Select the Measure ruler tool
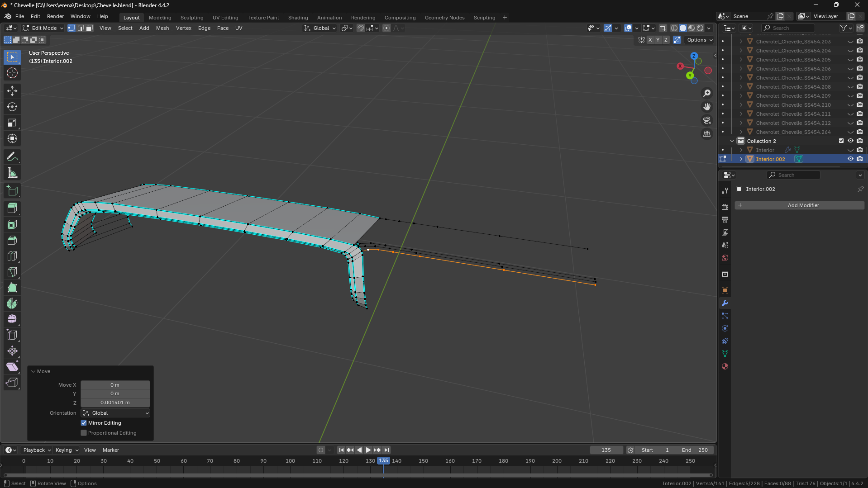This screenshot has height=488, width=868. point(12,173)
